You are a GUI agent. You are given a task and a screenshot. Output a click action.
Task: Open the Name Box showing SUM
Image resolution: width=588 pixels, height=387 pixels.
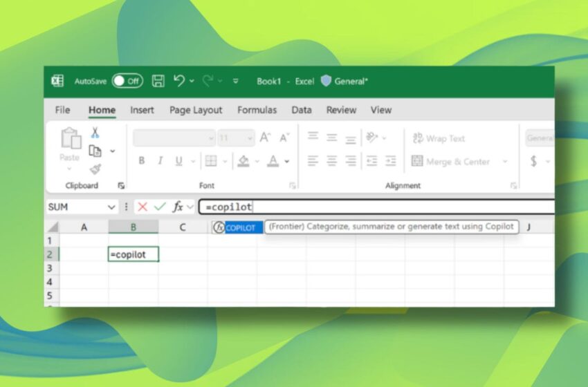coord(82,207)
